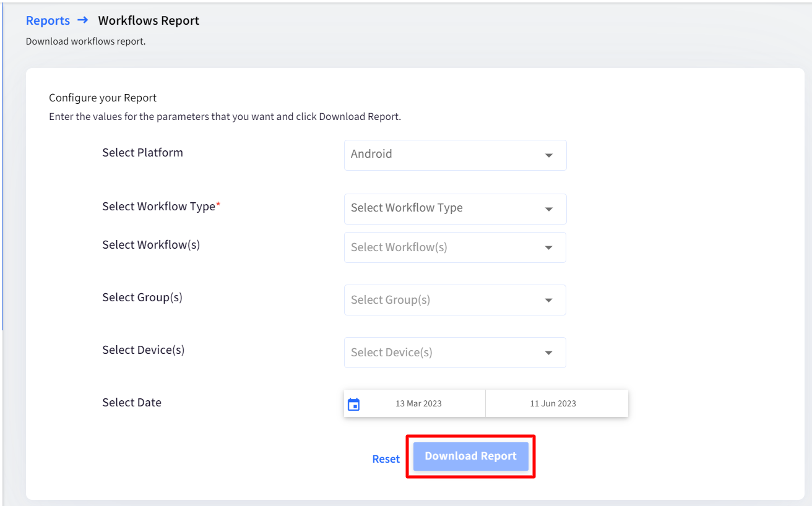Viewport: 812px width, 506px height.
Task: Click the Select Group(s) label text
Action: click(x=142, y=298)
